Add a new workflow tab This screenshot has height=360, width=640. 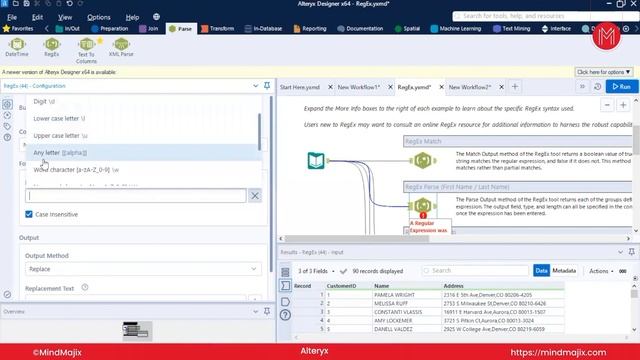click(515, 87)
